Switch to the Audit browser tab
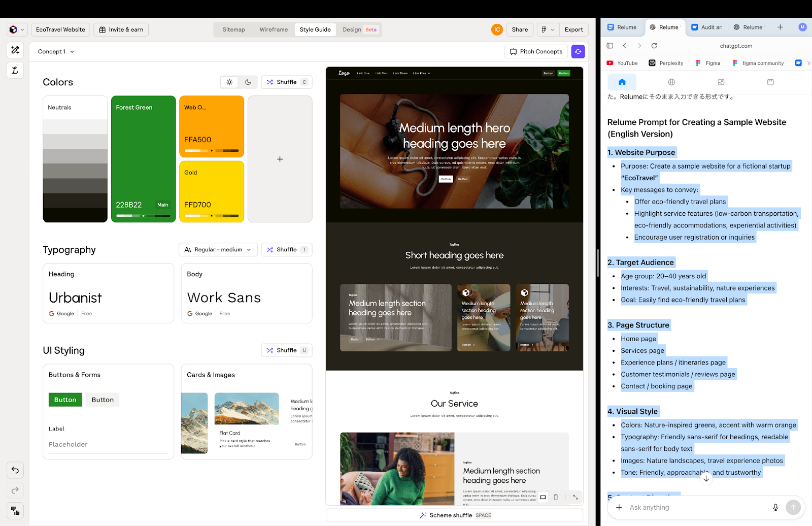Screen dimensions: 812x526 pos(707,27)
